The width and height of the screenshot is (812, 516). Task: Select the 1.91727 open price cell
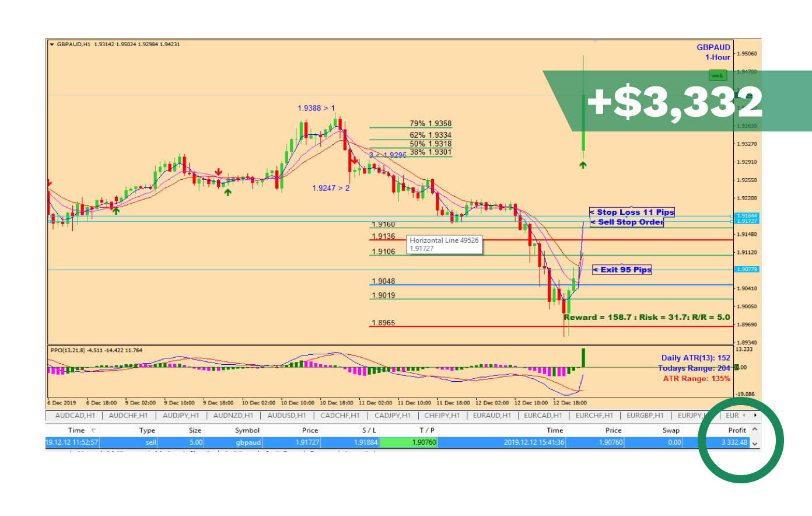click(292, 442)
